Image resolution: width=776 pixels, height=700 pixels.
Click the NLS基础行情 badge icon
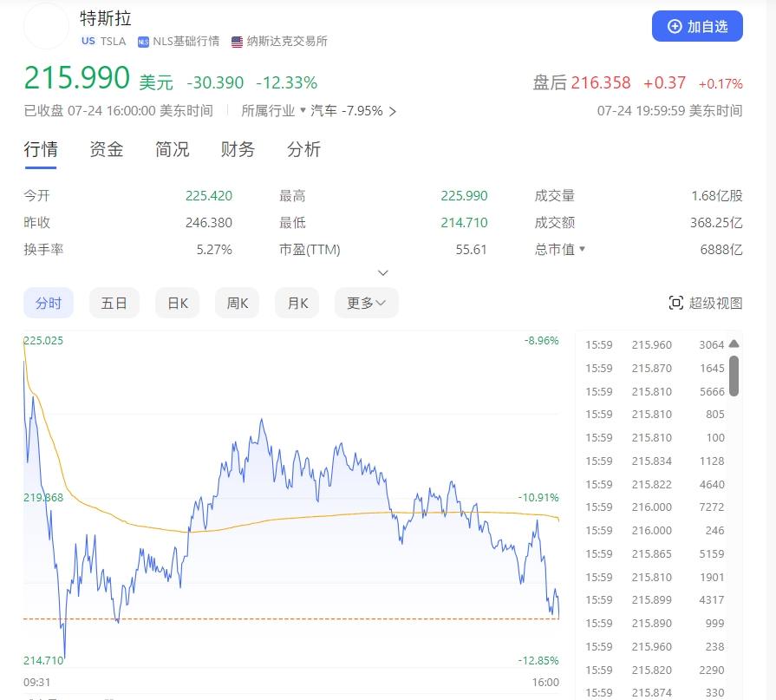pyautogui.click(x=143, y=43)
